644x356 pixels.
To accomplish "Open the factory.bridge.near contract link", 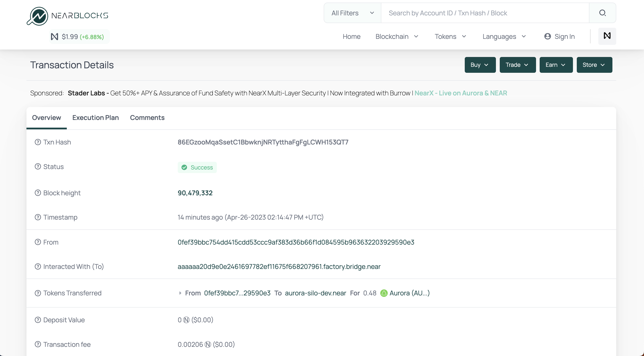I will pos(279,267).
